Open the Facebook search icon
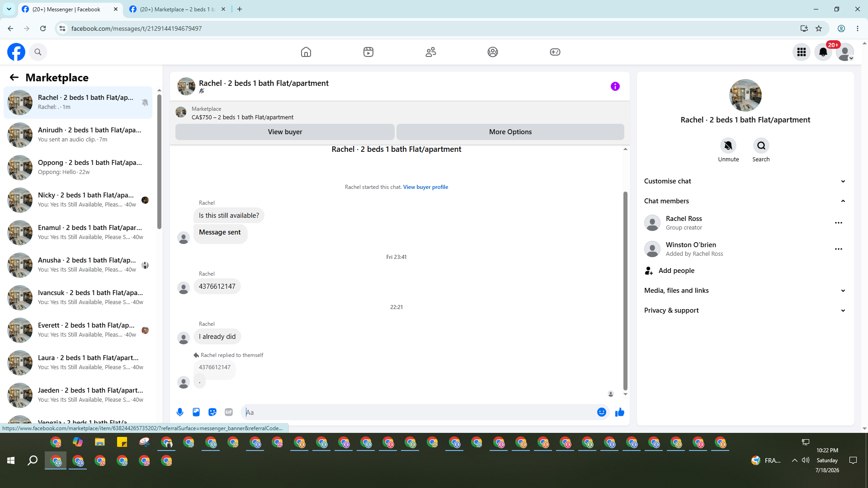This screenshot has width=868, height=488. click(x=38, y=52)
